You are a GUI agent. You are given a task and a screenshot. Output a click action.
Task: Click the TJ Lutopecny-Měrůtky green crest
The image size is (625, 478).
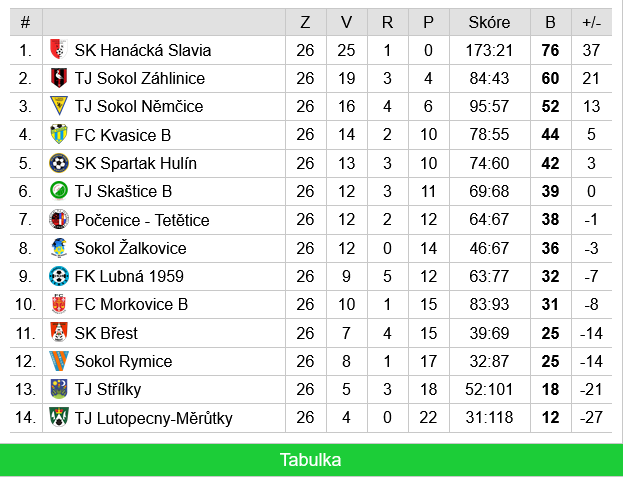(x=59, y=417)
